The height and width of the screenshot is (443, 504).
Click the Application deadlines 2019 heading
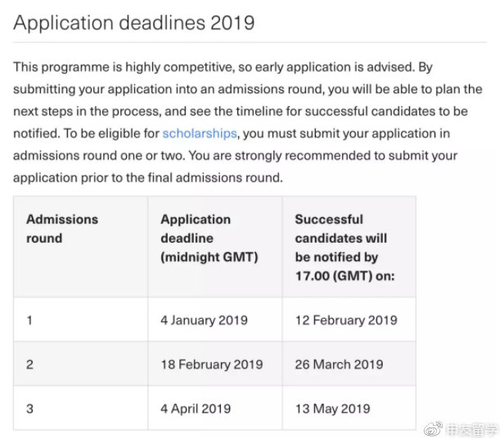[134, 23]
